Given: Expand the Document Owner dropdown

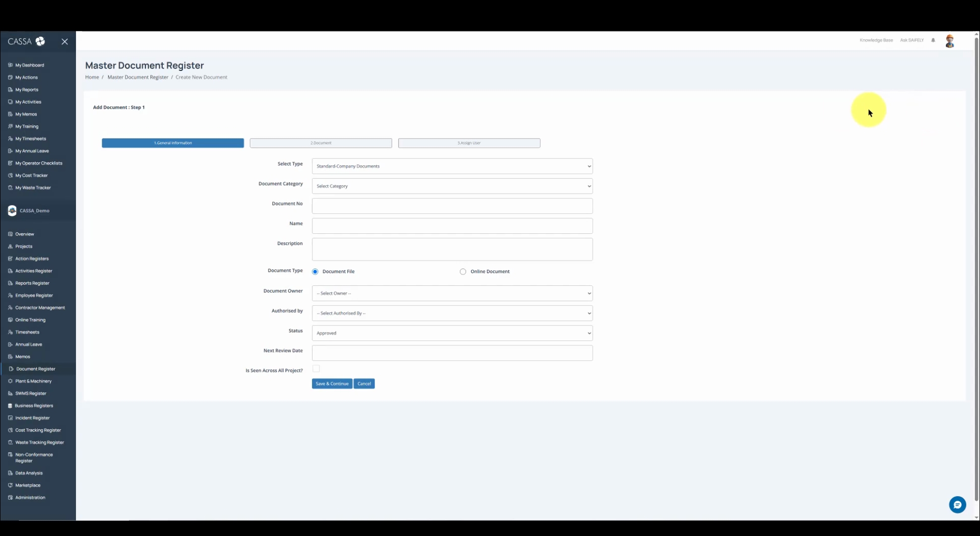Looking at the screenshot, I should coord(452,293).
